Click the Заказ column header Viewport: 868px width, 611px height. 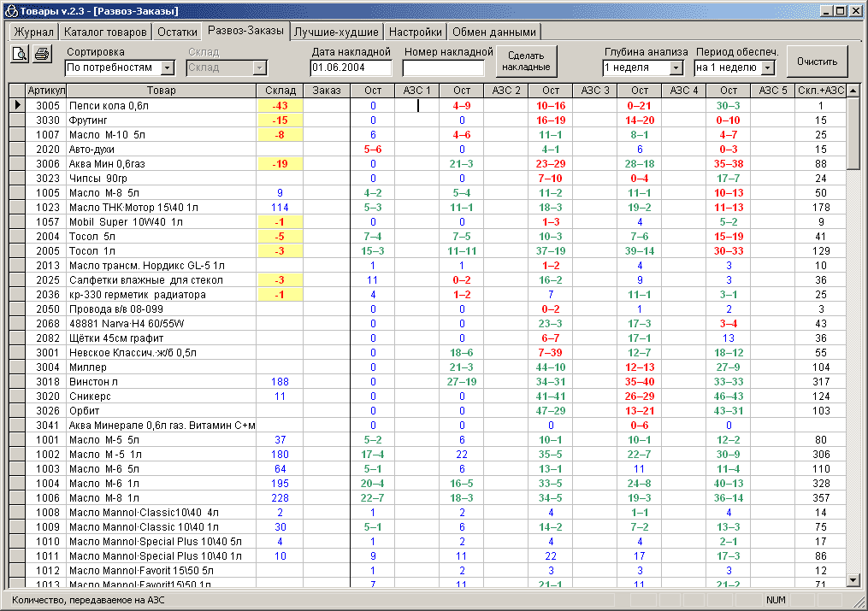(x=327, y=90)
